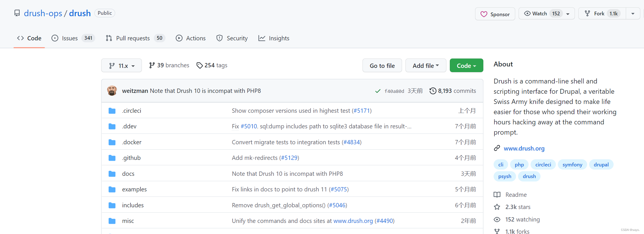Click weitzman's avatar image
The image size is (644, 234).
pyautogui.click(x=112, y=91)
